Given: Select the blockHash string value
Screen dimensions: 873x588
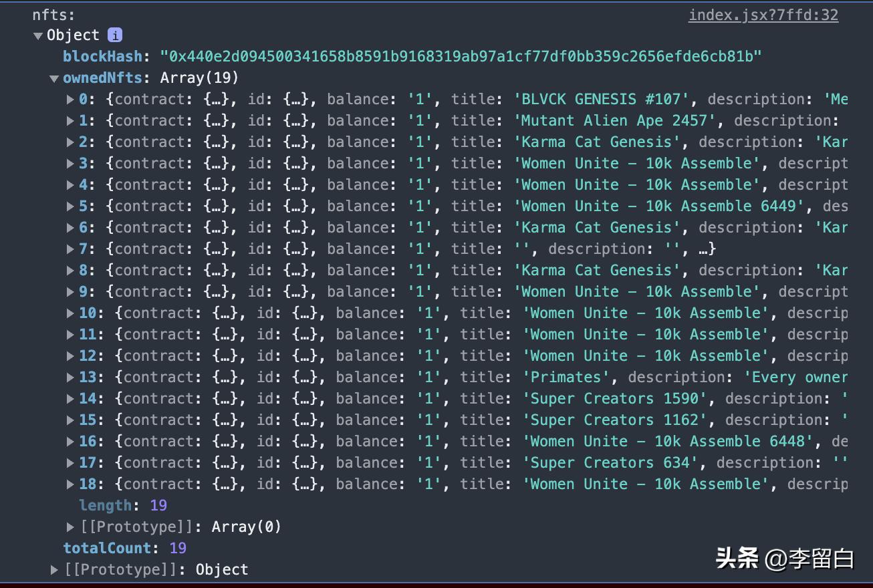Looking at the screenshot, I should click(x=461, y=57).
